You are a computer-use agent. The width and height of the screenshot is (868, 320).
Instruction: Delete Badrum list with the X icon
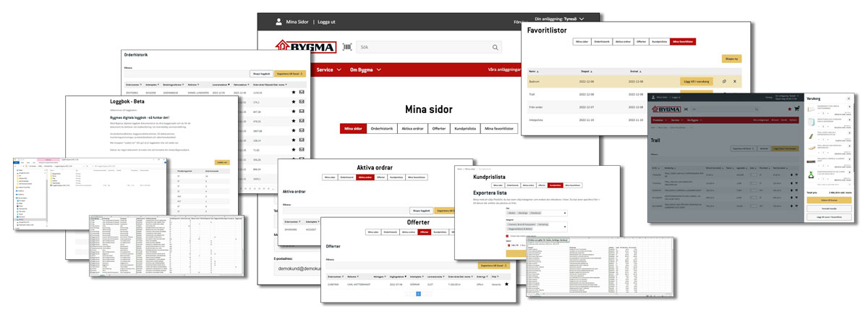coord(734,81)
